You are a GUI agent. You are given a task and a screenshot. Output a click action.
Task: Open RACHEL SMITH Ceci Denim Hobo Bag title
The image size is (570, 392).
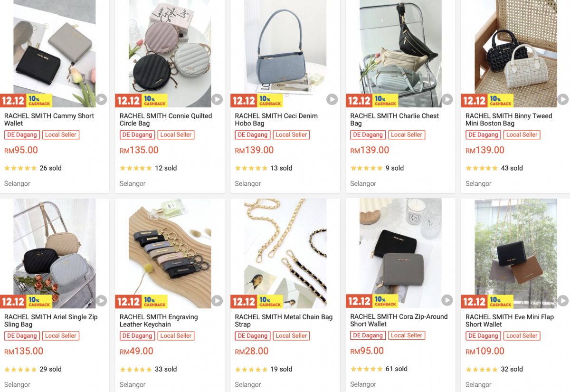coord(276,120)
